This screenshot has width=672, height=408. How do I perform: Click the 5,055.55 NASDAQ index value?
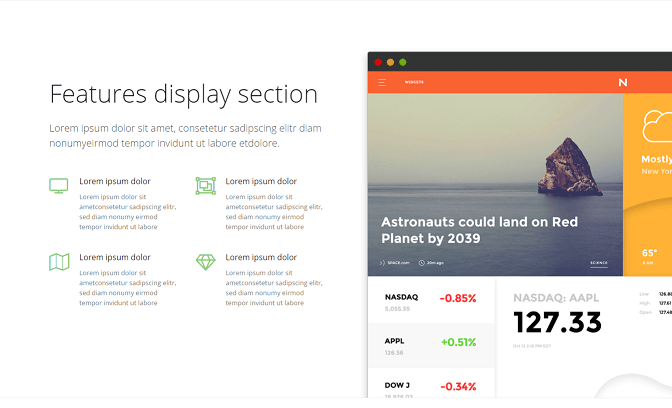click(397, 309)
